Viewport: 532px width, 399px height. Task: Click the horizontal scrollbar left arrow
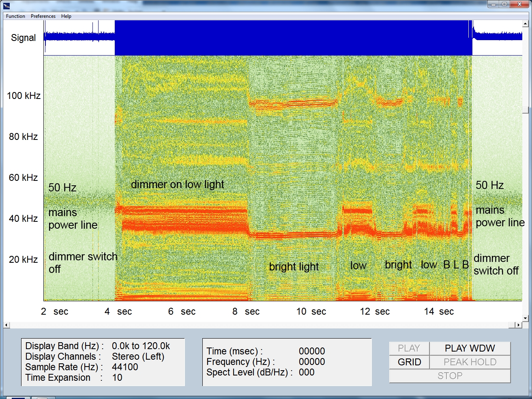6,325
